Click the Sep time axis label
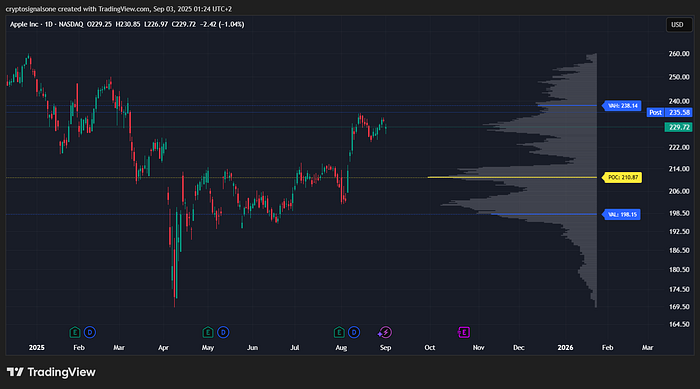700x389 pixels. pyautogui.click(x=385, y=347)
